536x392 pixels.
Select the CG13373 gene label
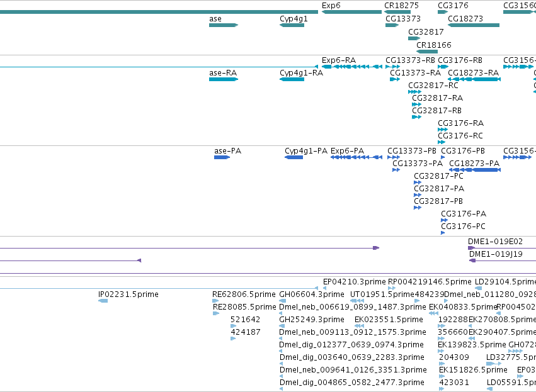coord(403,19)
